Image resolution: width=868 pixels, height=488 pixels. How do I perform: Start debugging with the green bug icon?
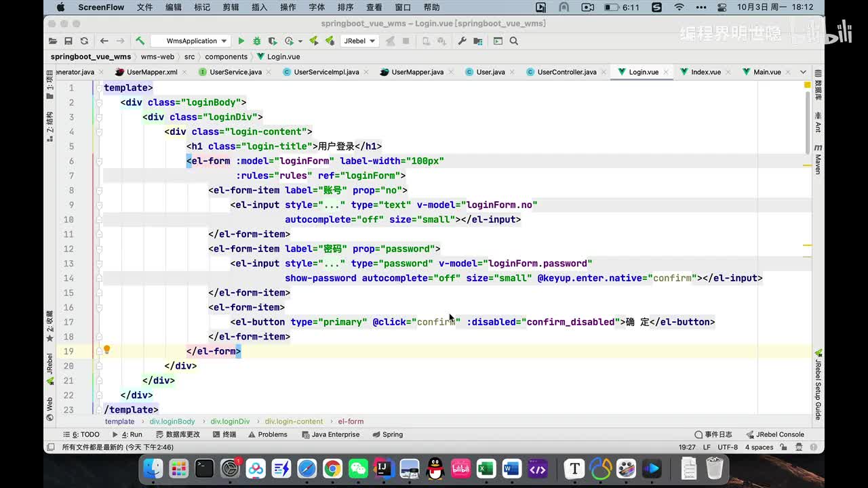point(257,41)
